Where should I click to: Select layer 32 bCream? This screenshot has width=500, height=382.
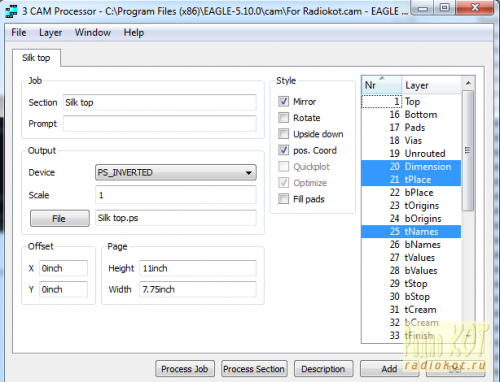[x=411, y=322]
